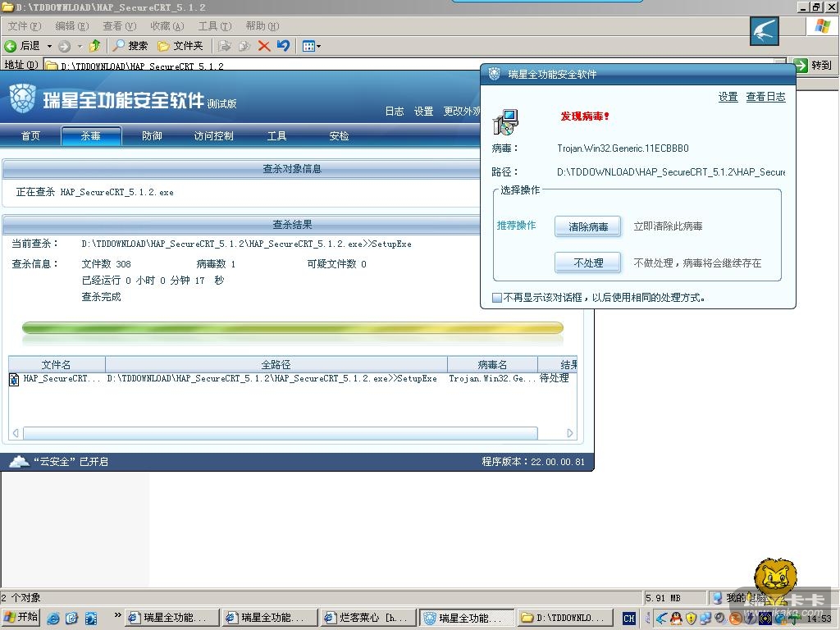The width and height of the screenshot is (840, 630).
Task: Open the 收藏(A) menu
Action: (167, 25)
